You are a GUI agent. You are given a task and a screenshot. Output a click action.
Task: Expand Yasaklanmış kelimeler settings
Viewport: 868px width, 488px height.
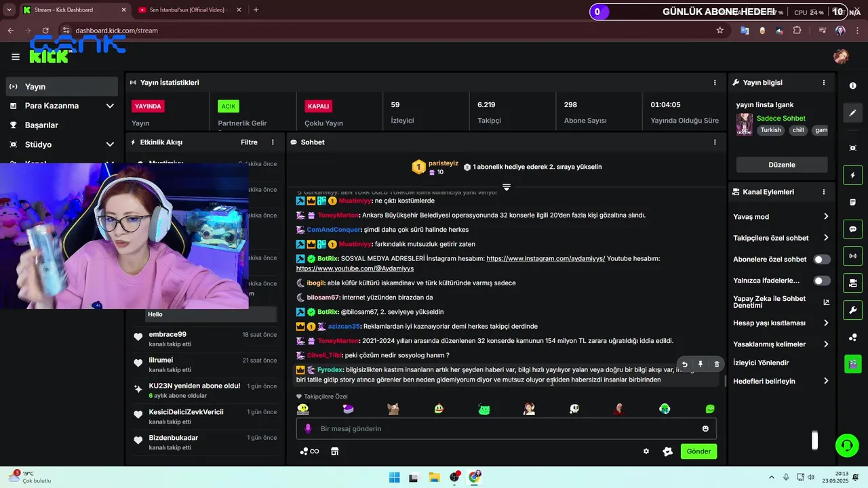[826, 344]
